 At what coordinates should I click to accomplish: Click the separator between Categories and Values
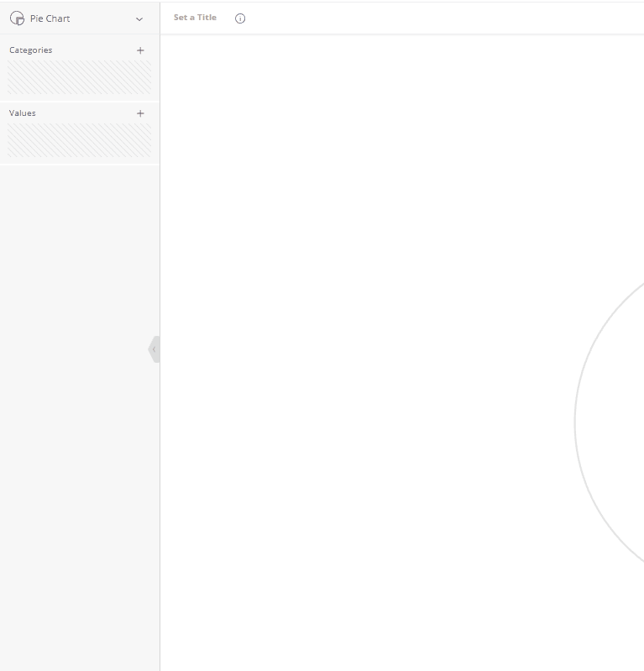click(x=80, y=102)
